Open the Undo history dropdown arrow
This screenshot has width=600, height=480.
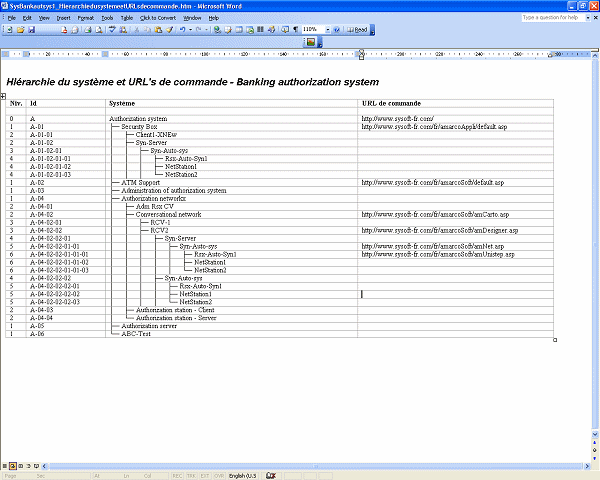point(190,29)
